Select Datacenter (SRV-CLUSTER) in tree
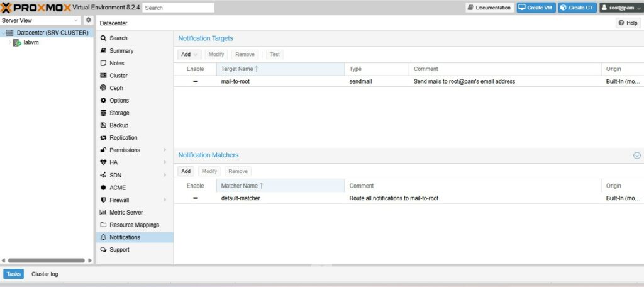 (x=53, y=33)
